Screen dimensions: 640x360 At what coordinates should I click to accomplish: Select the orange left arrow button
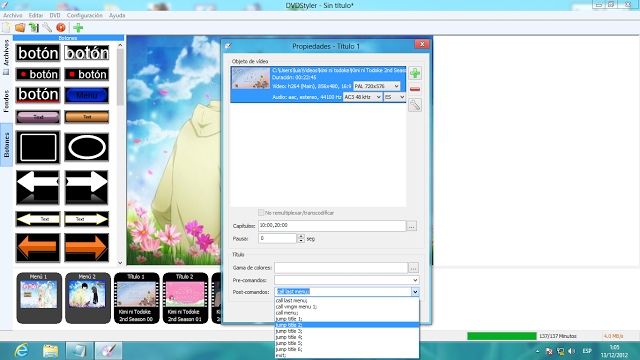pyautogui.click(x=38, y=247)
